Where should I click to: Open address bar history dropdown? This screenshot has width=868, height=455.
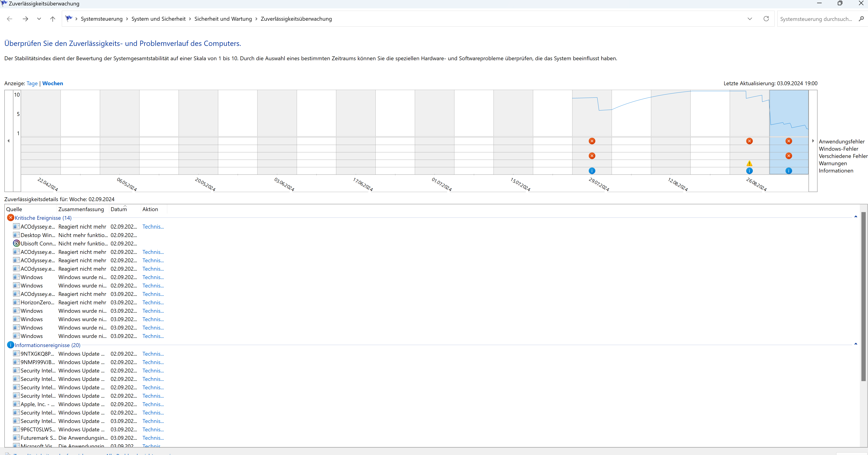[750, 19]
